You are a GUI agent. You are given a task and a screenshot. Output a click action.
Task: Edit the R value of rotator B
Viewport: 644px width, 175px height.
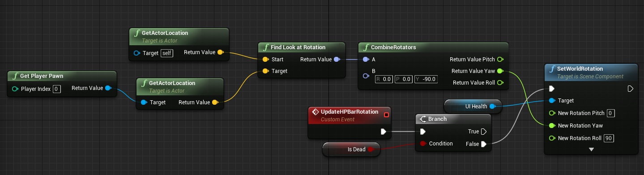(384, 79)
